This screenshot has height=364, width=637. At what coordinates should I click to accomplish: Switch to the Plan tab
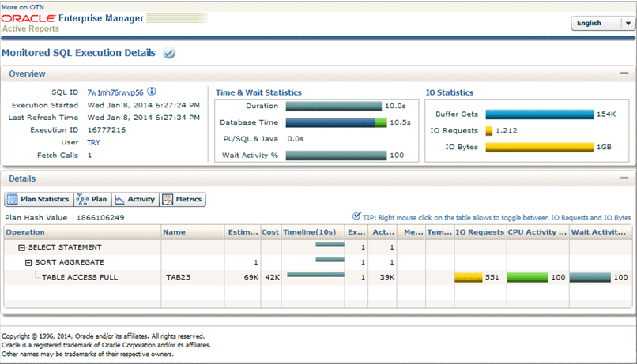(92, 199)
